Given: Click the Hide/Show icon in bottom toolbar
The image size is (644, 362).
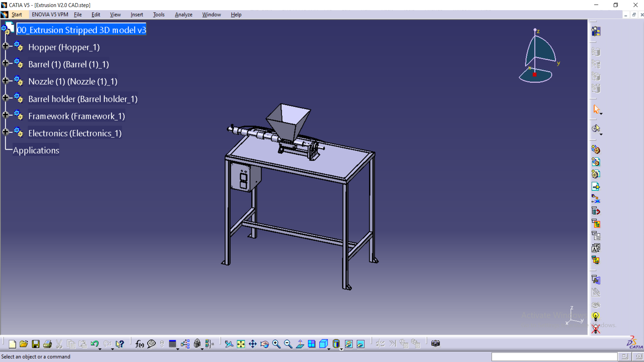Looking at the screenshot, I should (x=349, y=344).
